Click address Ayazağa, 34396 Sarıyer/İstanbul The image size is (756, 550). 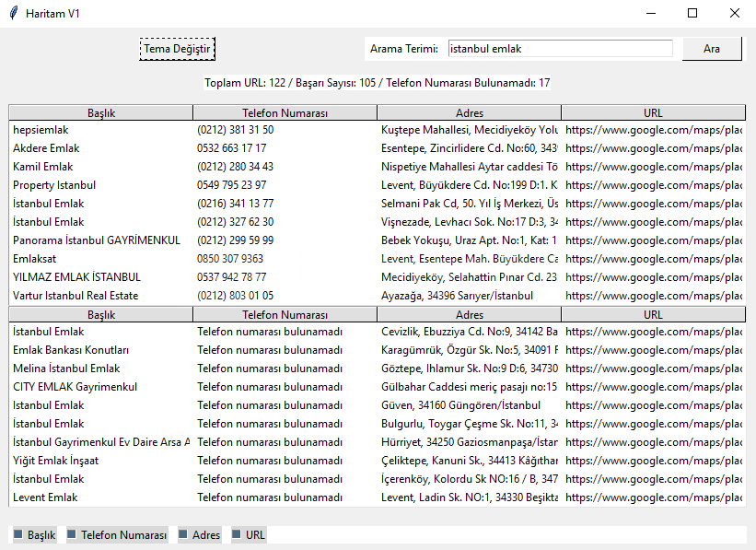[457, 295]
